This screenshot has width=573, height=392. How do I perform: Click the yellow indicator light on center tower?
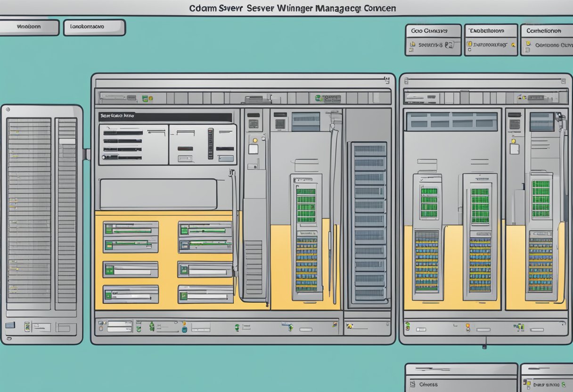[254, 140]
